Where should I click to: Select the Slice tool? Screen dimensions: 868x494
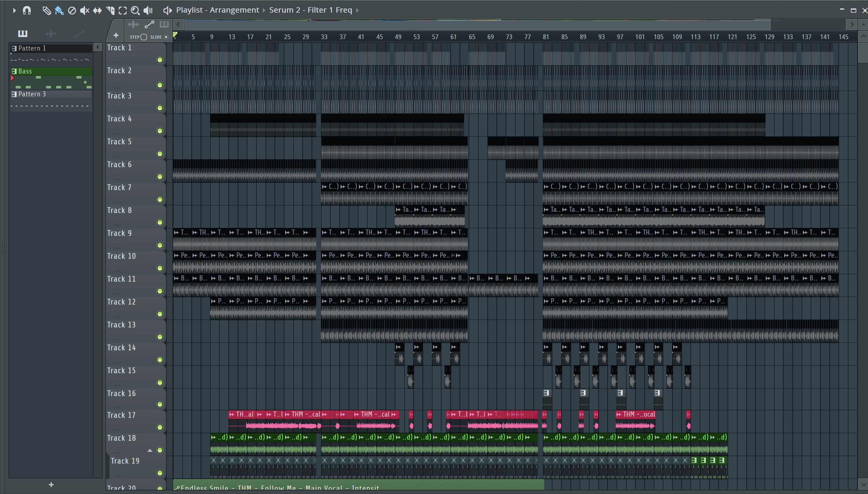110,11
